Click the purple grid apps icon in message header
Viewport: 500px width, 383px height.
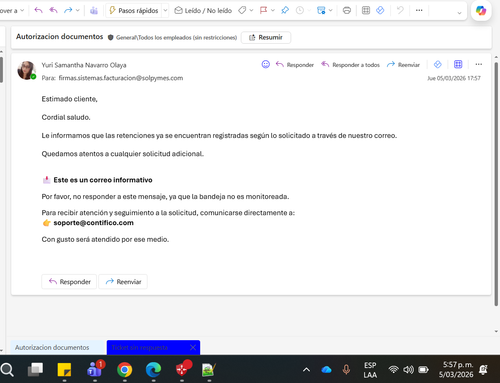pyautogui.click(x=458, y=64)
